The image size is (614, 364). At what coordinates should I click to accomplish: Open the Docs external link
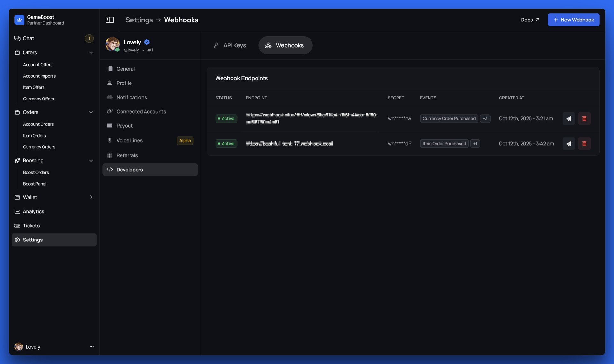point(530,20)
